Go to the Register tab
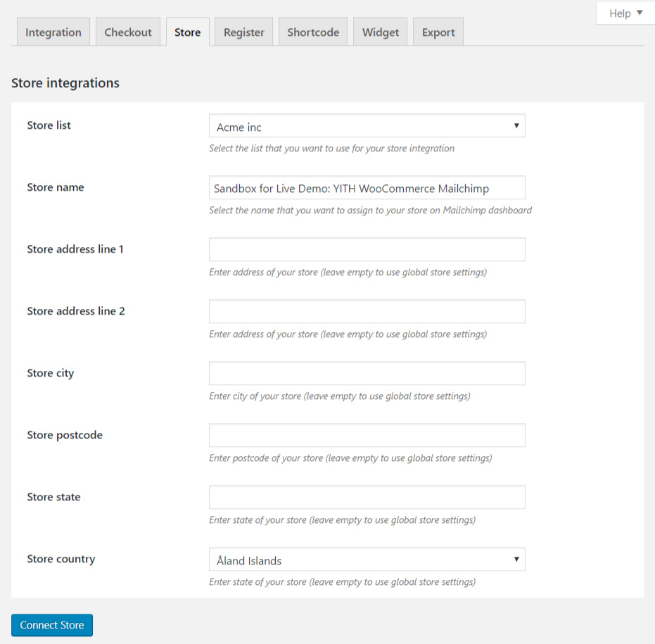This screenshot has height=644, width=655. [244, 32]
